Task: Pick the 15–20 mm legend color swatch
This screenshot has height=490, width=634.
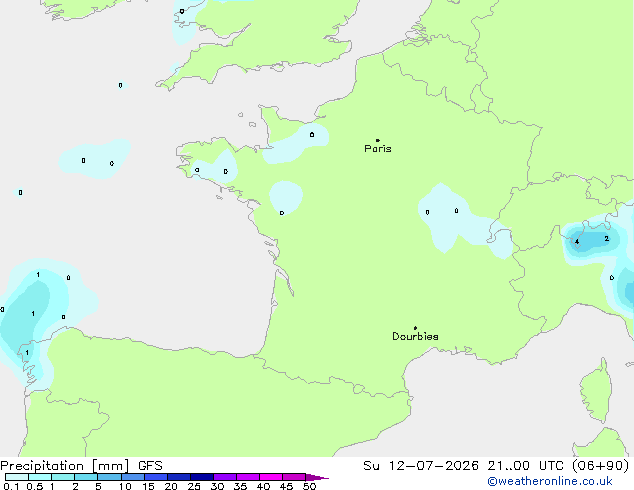Action: click(156, 477)
